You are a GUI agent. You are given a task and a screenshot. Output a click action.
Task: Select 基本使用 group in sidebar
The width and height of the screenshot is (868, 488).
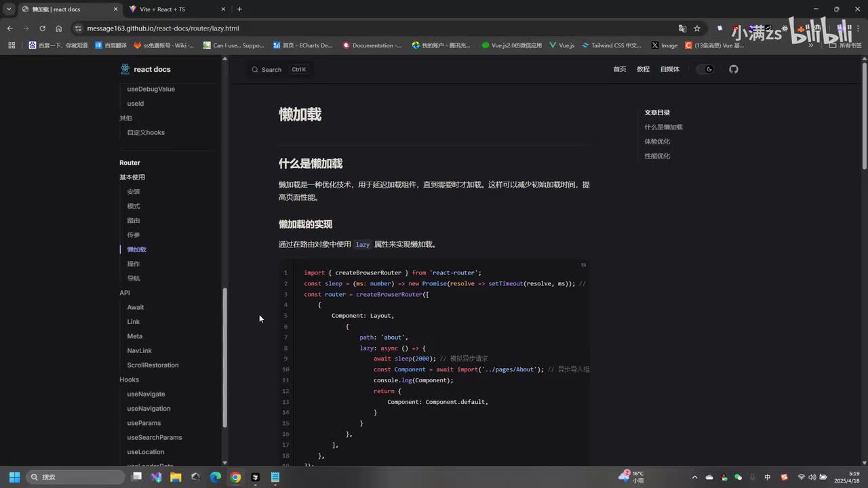[x=132, y=177]
